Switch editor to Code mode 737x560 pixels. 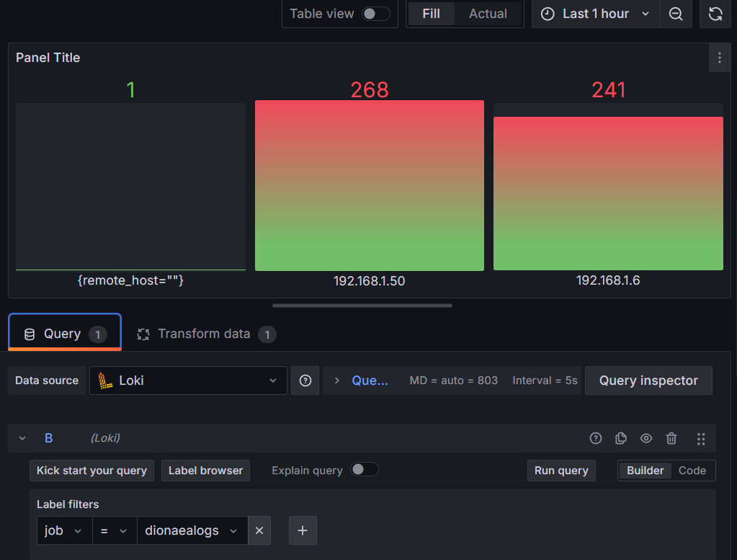pos(692,470)
